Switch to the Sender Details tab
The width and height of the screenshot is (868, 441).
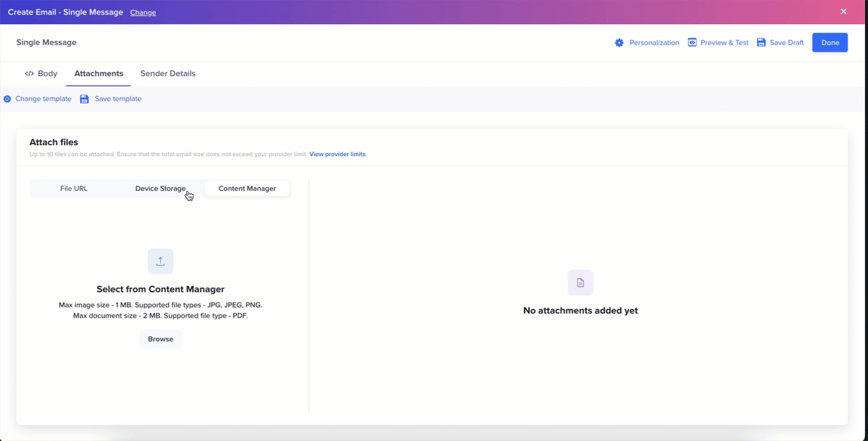coord(168,73)
